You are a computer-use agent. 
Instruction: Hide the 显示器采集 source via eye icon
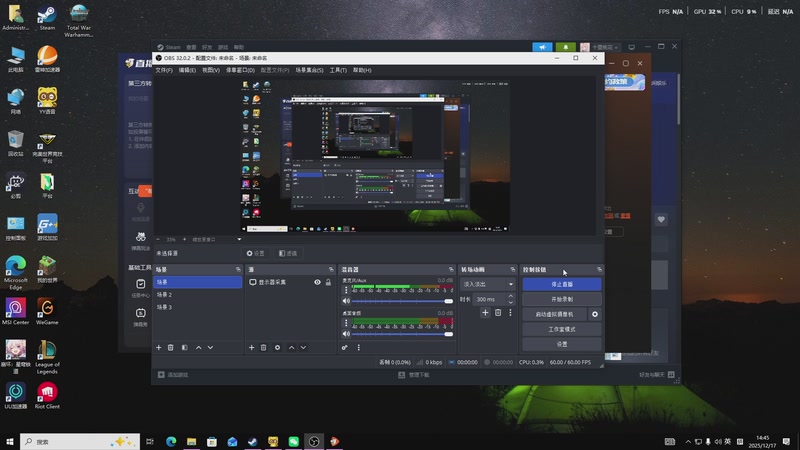tap(317, 283)
